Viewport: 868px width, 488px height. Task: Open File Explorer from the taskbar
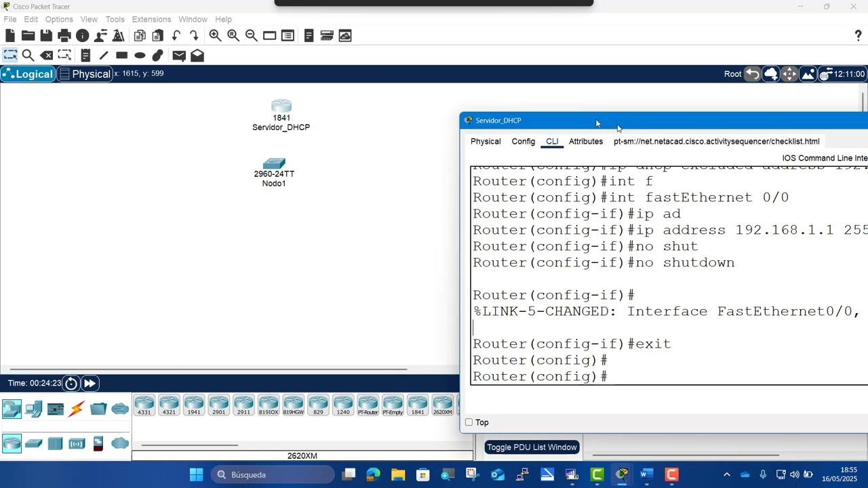point(398,474)
